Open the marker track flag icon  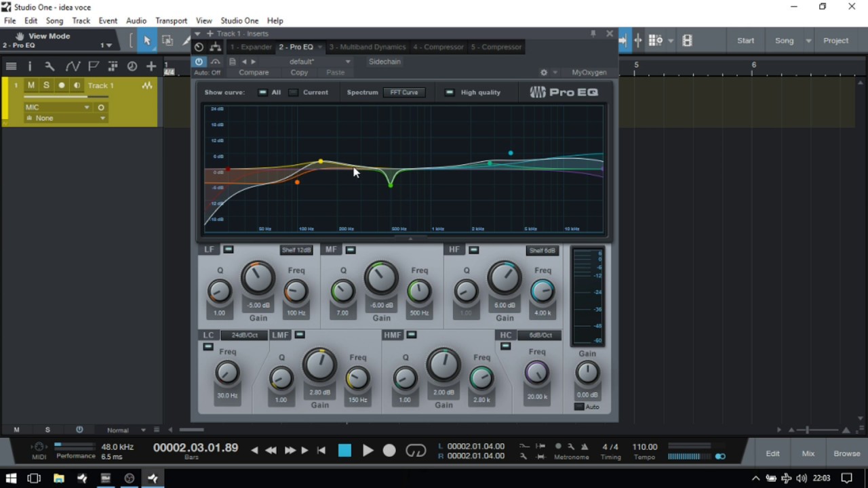pos(94,66)
